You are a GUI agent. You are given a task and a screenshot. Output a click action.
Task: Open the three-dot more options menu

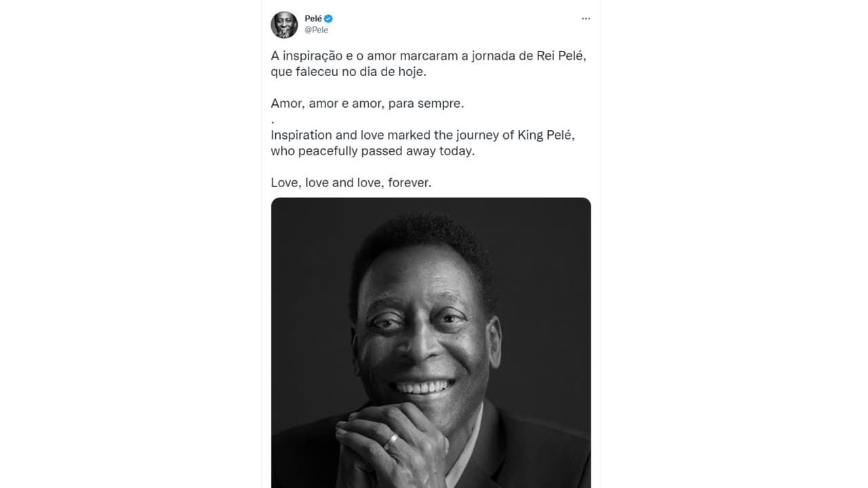[x=586, y=19]
